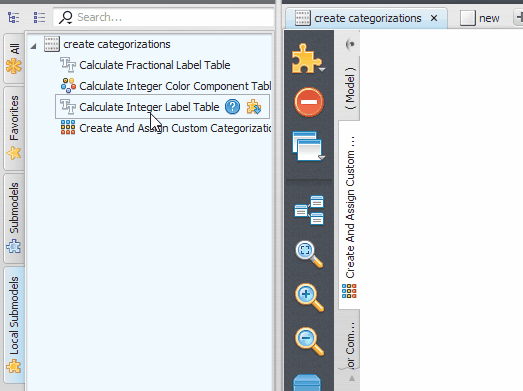Open the Favorites side tab
Image resolution: width=523 pixels, height=391 pixels.
(x=14, y=128)
